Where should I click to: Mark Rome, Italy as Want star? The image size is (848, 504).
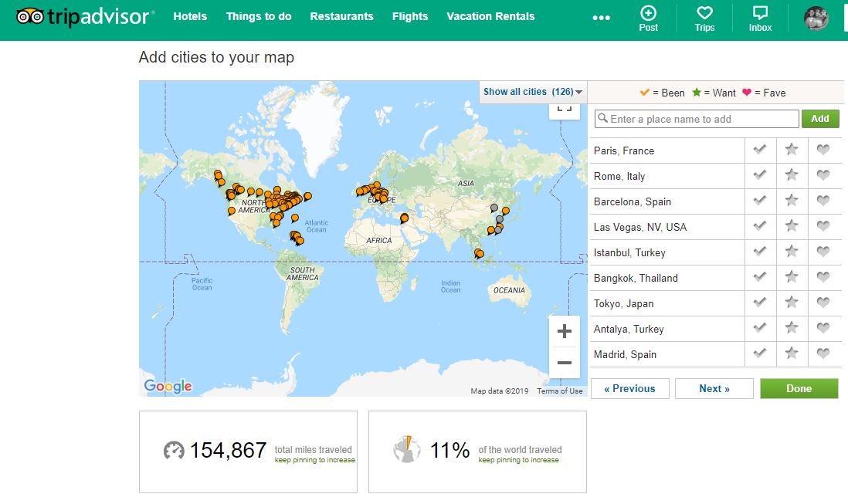click(792, 176)
